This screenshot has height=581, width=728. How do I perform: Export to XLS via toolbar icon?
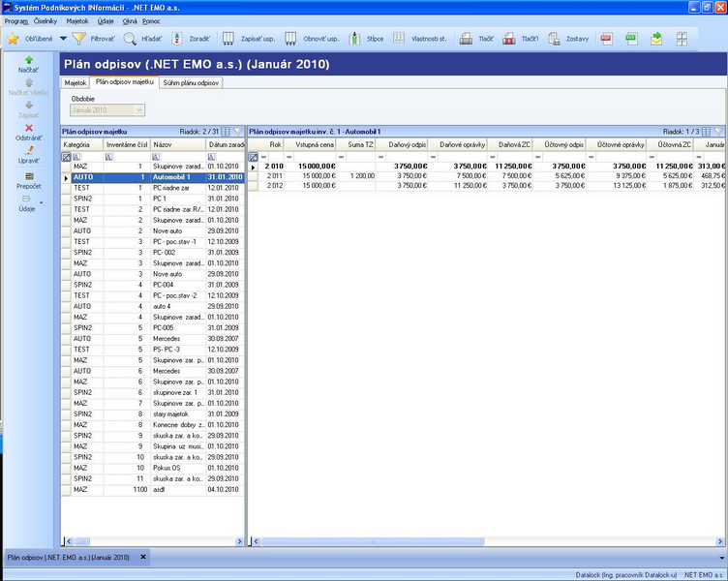click(x=631, y=39)
